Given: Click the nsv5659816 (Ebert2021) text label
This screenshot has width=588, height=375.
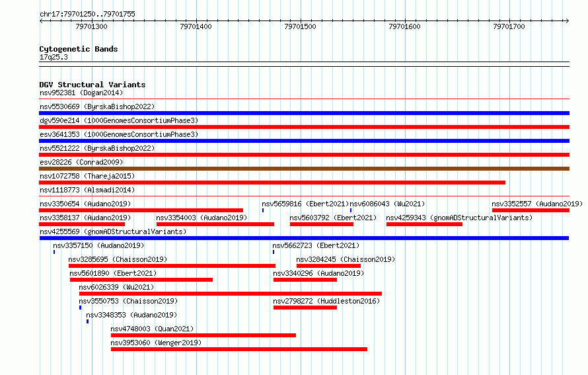Looking at the screenshot, I should 305,204.
